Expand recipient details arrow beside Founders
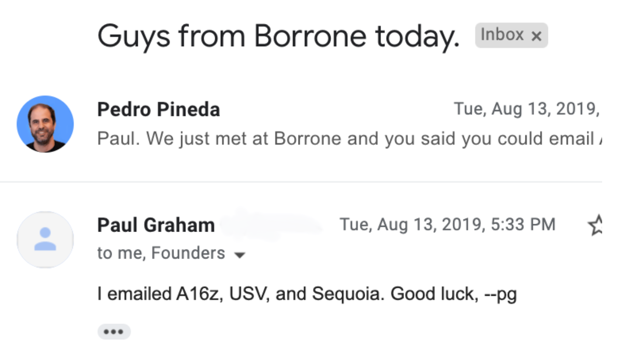Screen dimensions: 644x362 point(240,255)
